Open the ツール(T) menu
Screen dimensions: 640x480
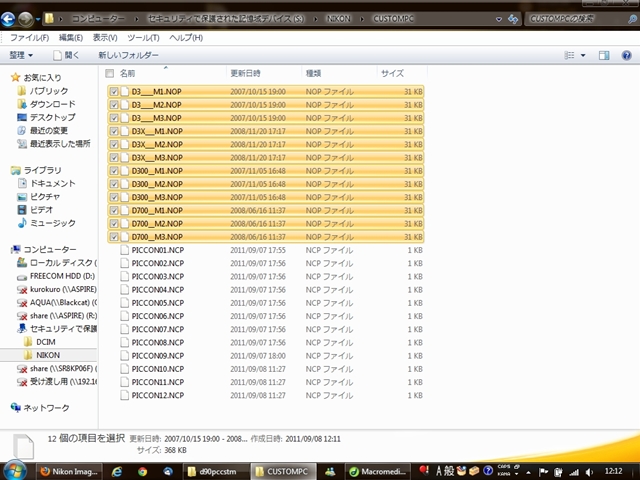click(141, 37)
